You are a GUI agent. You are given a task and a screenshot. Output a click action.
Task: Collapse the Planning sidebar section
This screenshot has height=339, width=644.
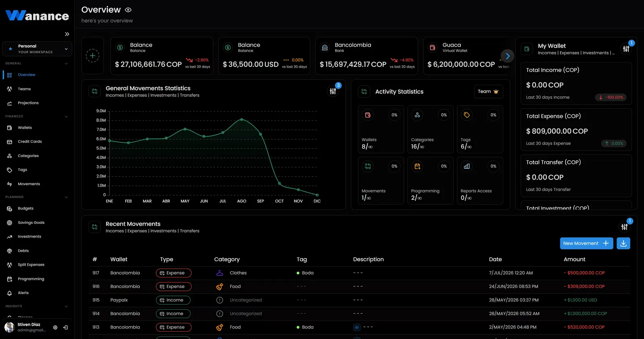66,197
